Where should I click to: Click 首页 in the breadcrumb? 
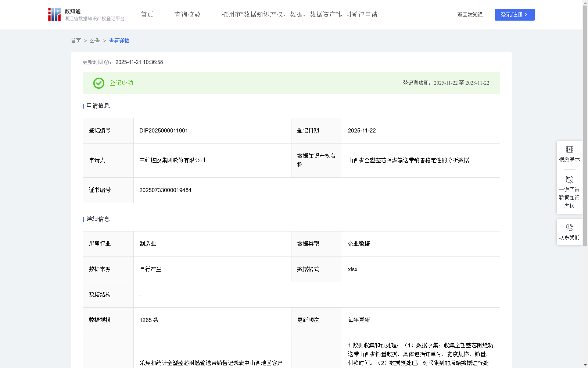click(x=76, y=41)
